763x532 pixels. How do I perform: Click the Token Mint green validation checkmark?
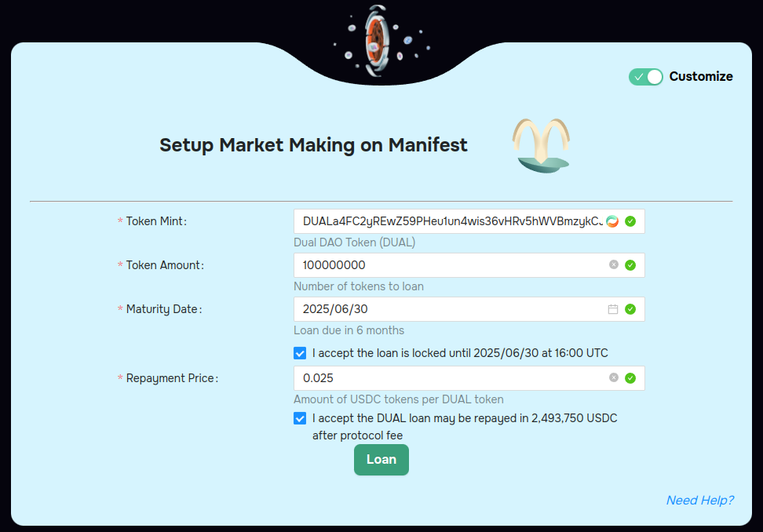[x=630, y=221]
